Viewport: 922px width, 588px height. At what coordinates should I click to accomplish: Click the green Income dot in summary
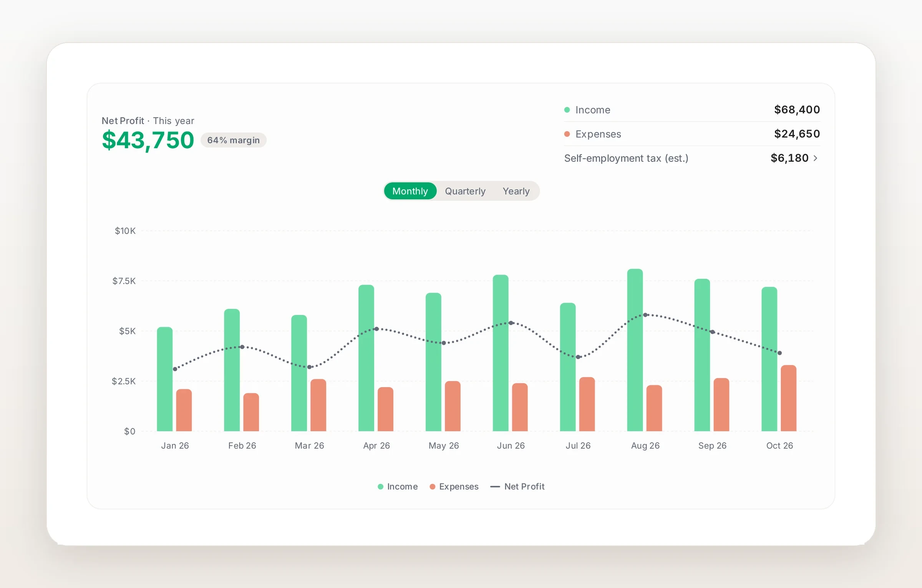567,110
